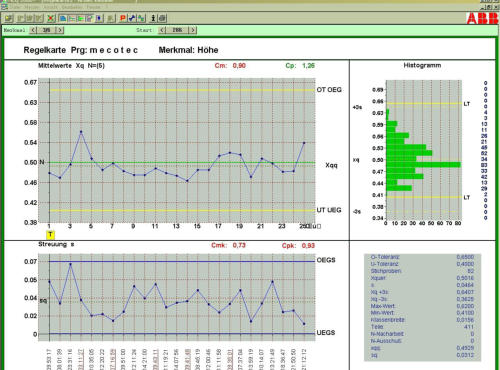
Task: Click the blue page toolbar icon
Action: (x=63, y=18)
